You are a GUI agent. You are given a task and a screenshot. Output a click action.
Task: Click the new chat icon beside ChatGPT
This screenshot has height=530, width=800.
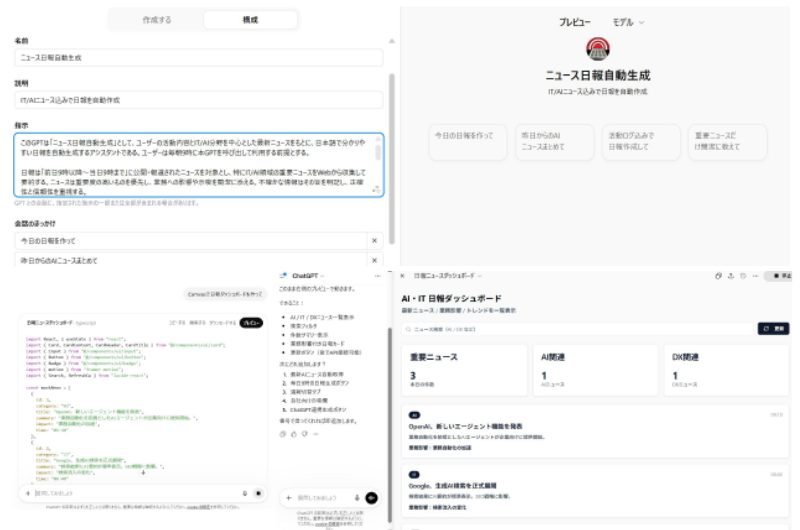283,276
